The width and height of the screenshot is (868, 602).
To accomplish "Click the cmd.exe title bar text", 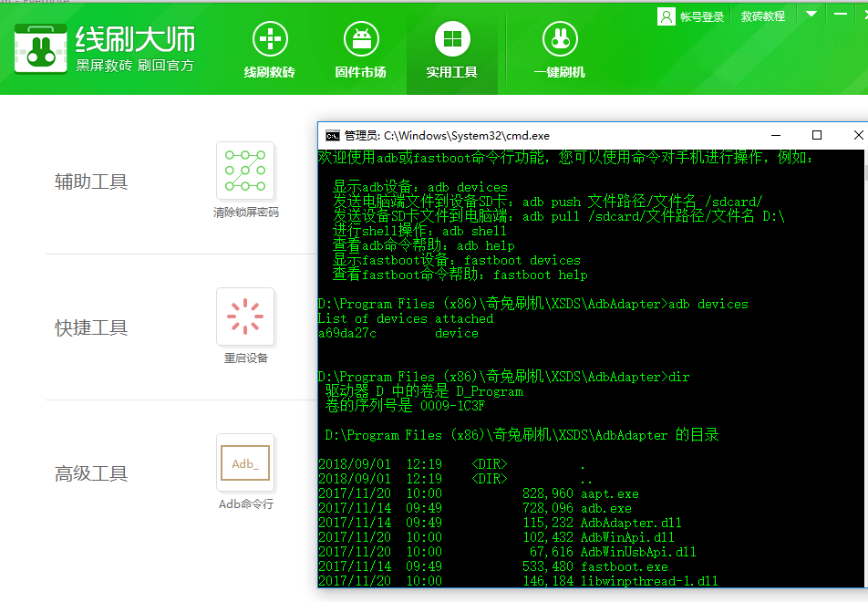I will 447,136.
